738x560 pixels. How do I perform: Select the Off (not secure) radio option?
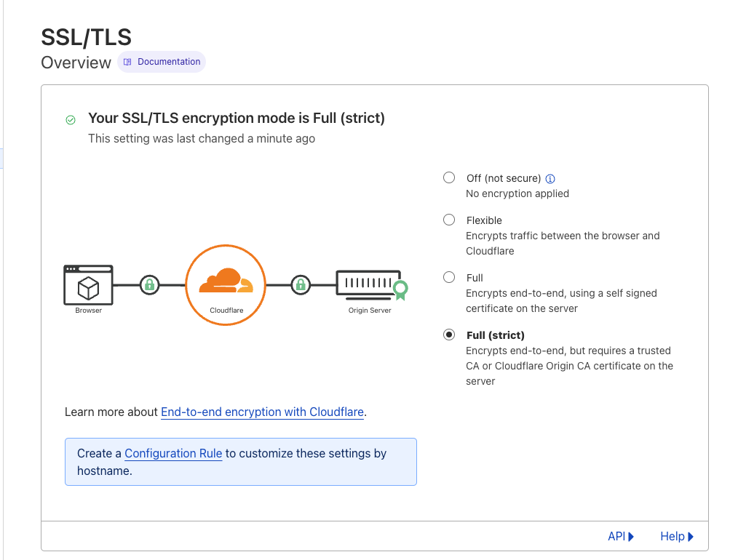pos(449,177)
